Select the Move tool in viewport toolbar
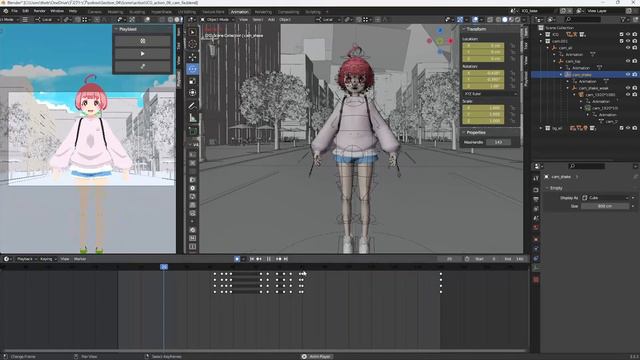Image resolution: width=640 pixels, height=360 pixels. (x=192, y=57)
